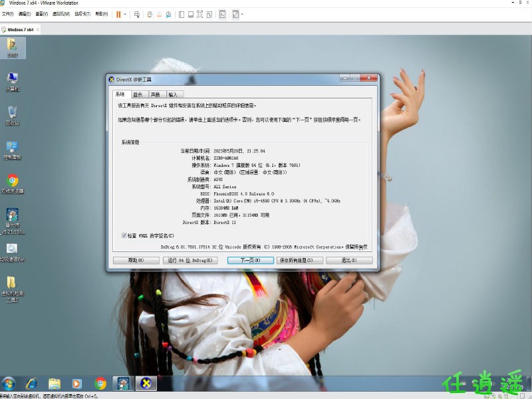Image resolution: width=532 pixels, height=399 pixels.
Task: Open Windows Explorer folder in taskbar
Action: 55,384
